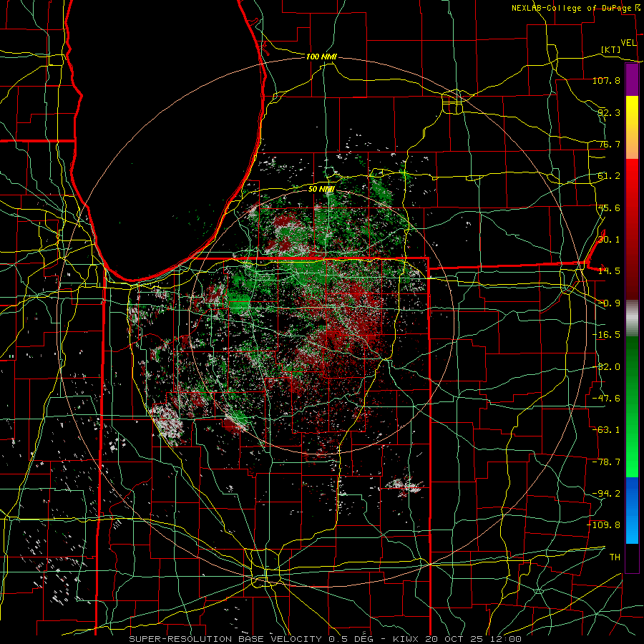Select the 107.8 value on velocity scale
Viewport: 644px width, 644px height.
[606, 80]
